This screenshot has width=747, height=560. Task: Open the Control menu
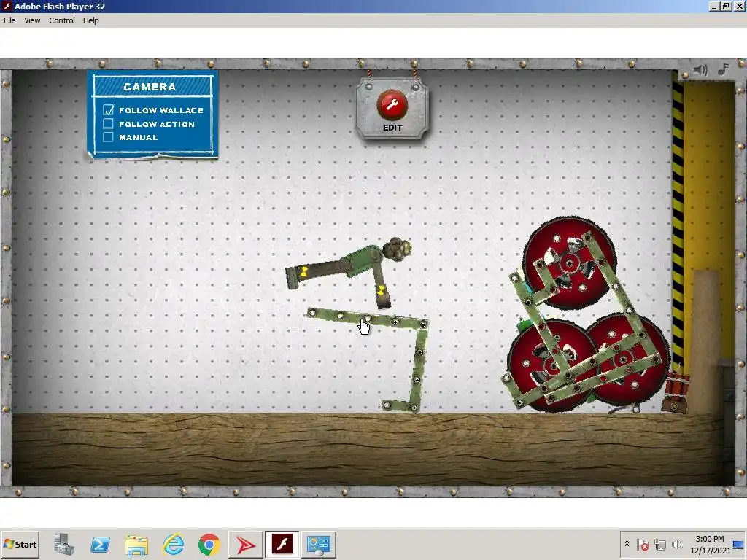click(62, 20)
